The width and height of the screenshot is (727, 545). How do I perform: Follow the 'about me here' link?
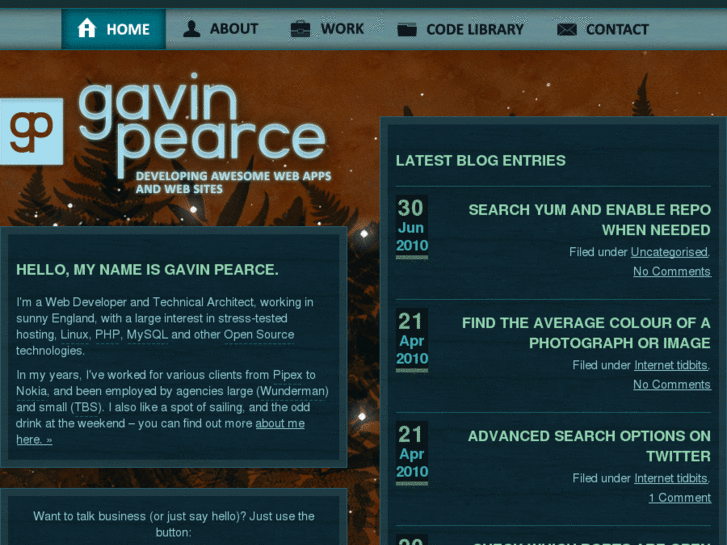tap(280, 423)
